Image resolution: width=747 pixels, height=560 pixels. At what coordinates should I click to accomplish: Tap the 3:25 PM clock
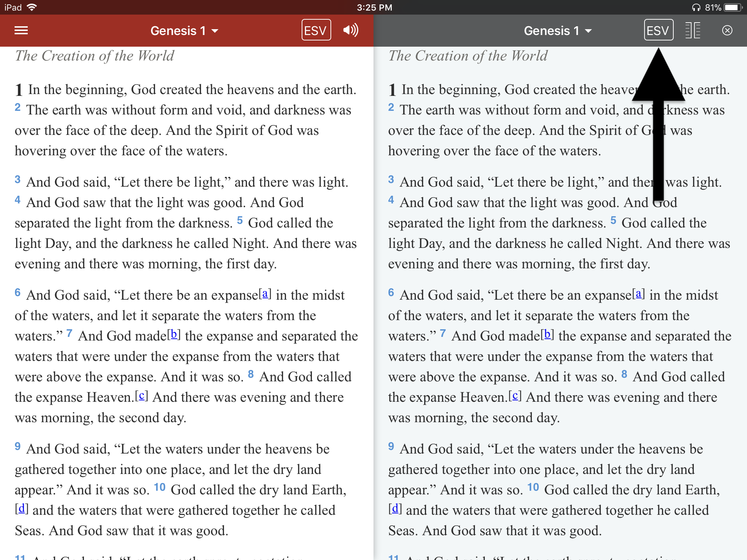click(374, 7)
